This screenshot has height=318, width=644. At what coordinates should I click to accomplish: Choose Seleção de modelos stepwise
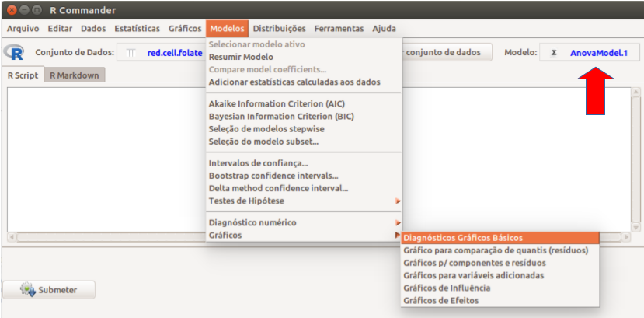pos(304,129)
